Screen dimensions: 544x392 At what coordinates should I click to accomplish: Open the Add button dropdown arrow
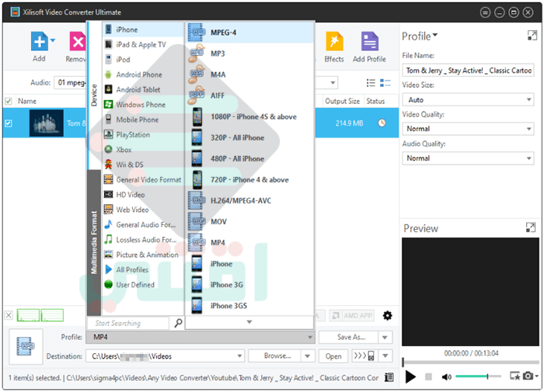(53, 40)
